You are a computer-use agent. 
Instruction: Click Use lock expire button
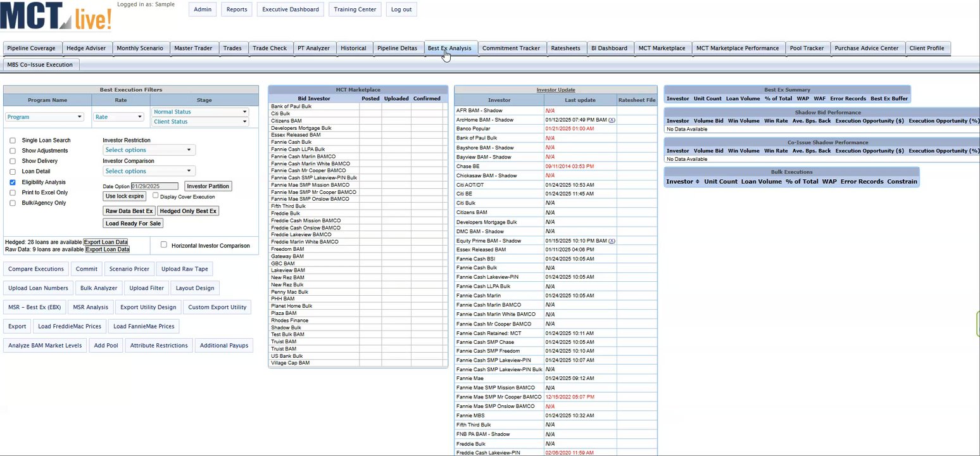pyautogui.click(x=125, y=196)
